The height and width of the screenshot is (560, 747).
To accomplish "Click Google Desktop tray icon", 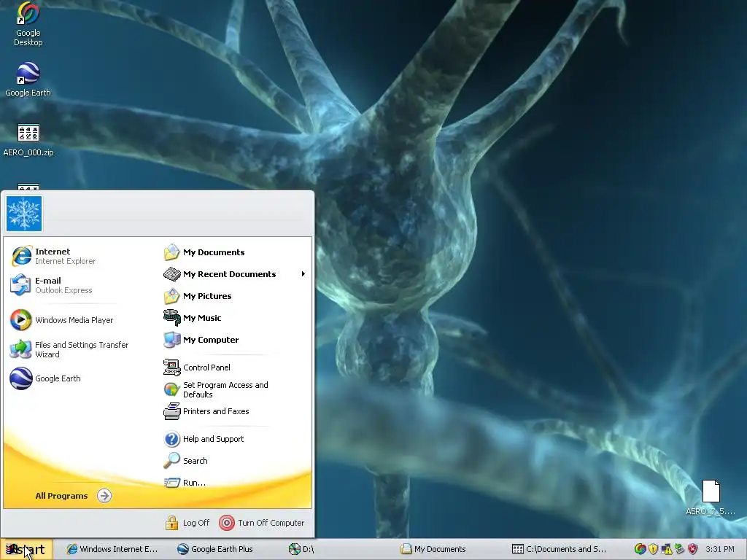I will pos(640,549).
